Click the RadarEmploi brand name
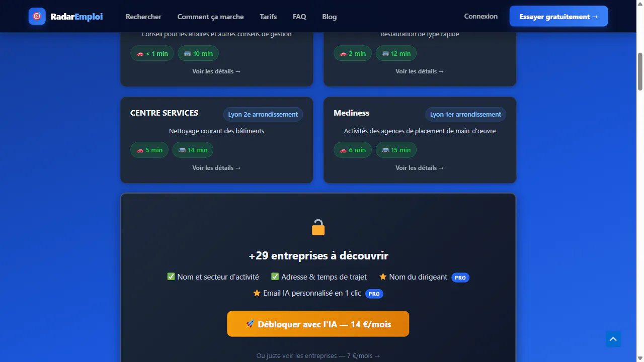This screenshot has height=362, width=644. [x=76, y=17]
